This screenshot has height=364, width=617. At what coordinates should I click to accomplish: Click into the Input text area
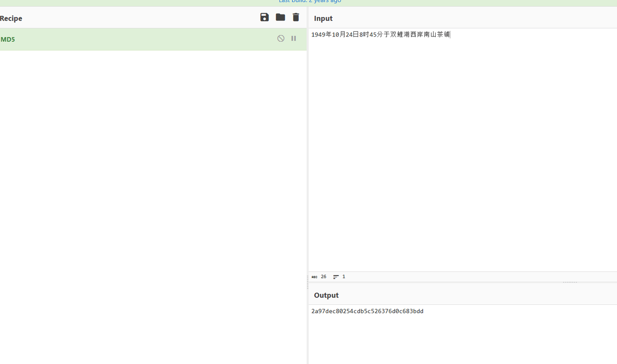[x=463, y=144]
